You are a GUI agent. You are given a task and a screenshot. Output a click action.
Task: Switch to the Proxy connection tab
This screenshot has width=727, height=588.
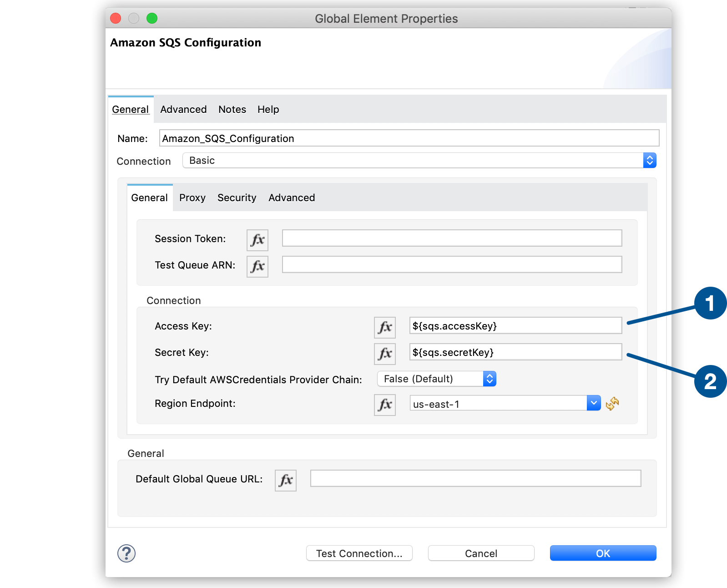click(x=192, y=198)
